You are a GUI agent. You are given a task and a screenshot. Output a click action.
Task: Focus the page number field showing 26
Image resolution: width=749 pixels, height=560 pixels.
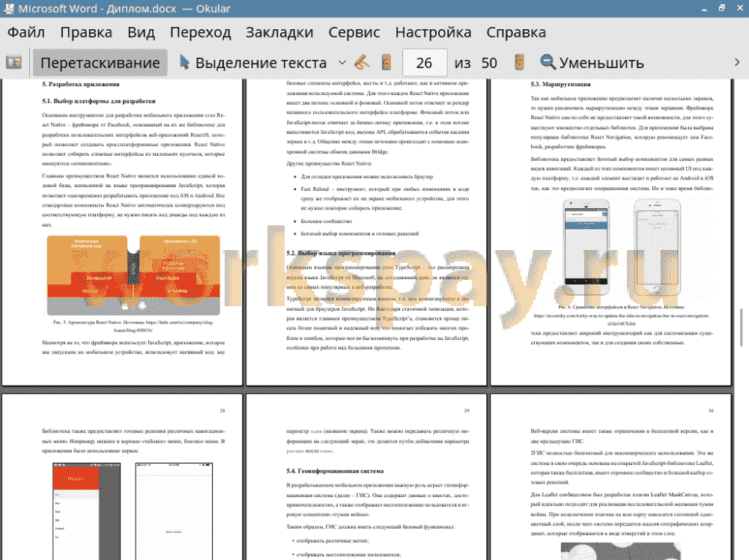tap(425, 63)
